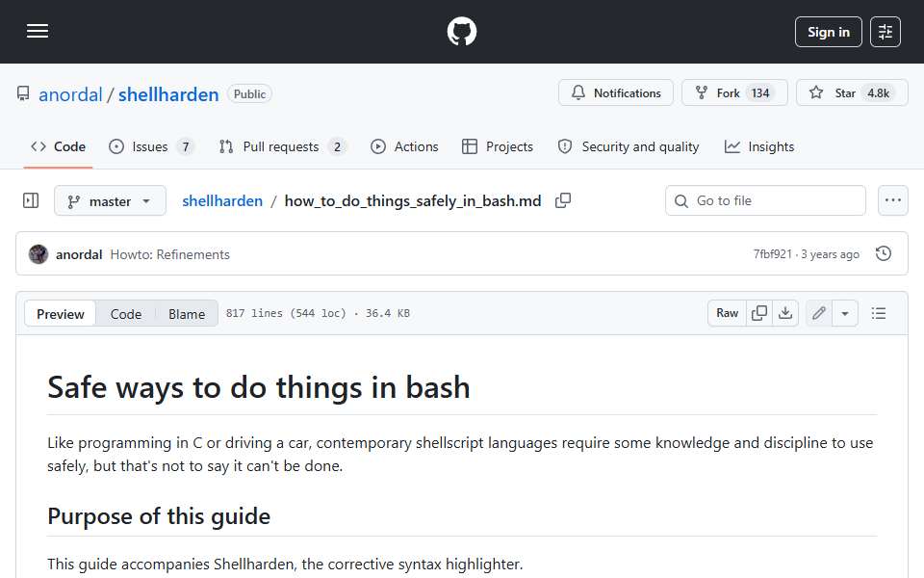
Task: Click the edit file pencil icon
Action: click(x=818, y=313)
